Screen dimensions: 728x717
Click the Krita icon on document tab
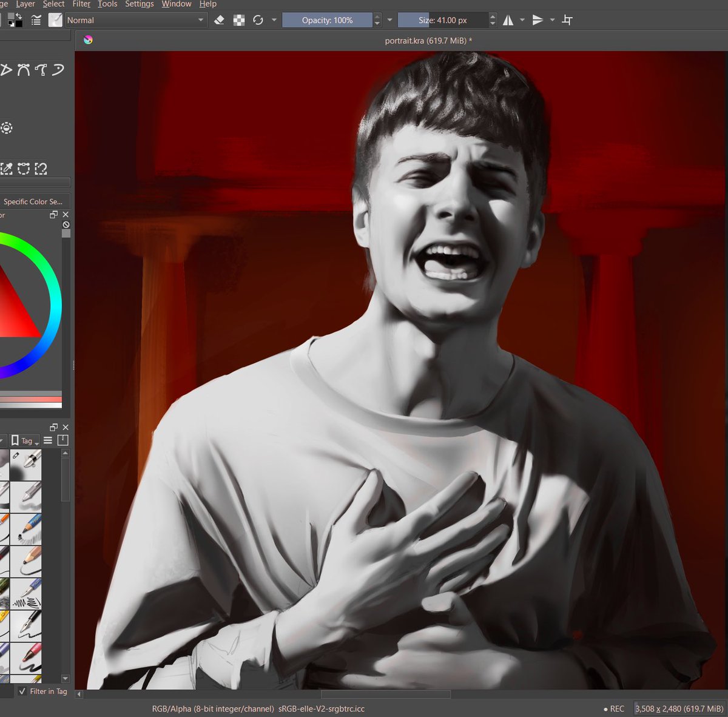[89, 40]
